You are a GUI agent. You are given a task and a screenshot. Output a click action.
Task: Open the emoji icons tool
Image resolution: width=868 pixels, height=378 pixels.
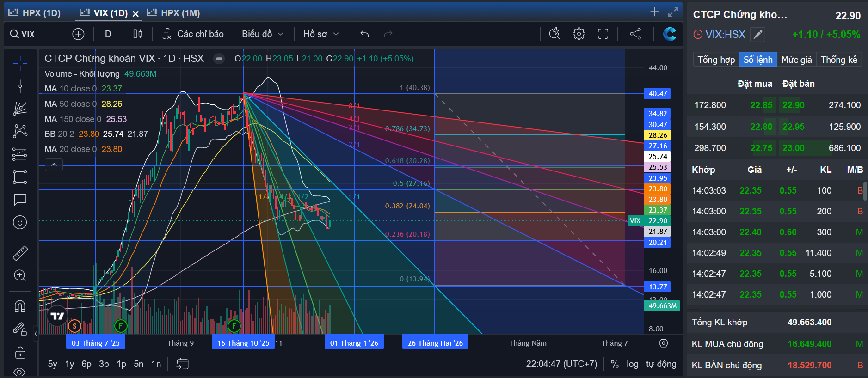(20, 222)
